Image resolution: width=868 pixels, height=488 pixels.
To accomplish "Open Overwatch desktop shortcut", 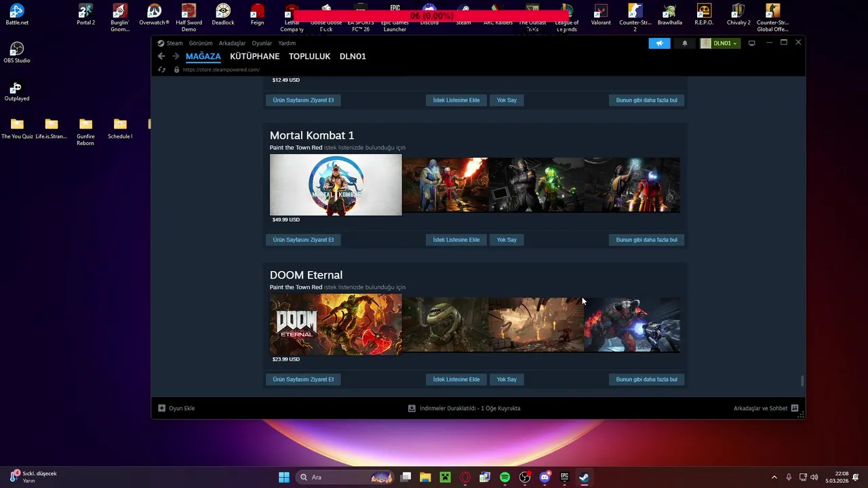I will click(x=154, y=15).
